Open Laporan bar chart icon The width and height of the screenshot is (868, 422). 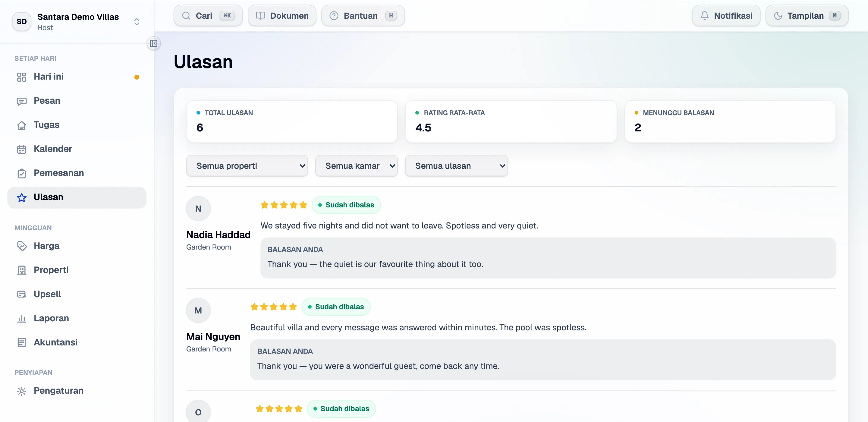click(x=22, y=319)
